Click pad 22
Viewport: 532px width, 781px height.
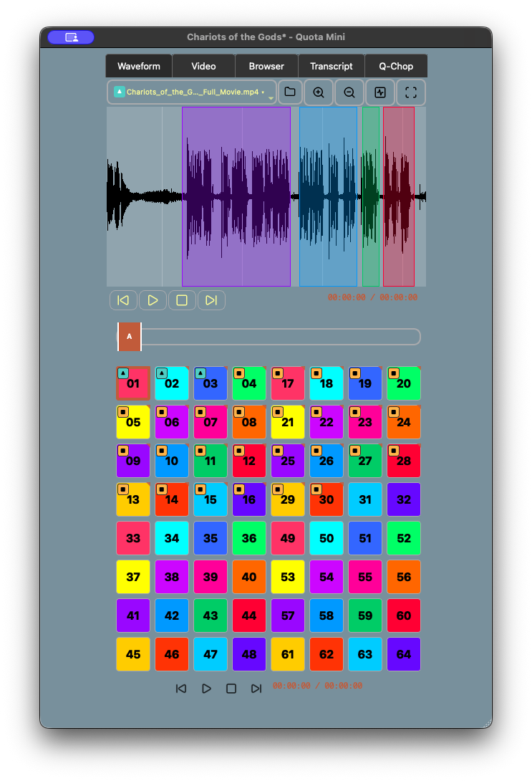pos(327,422)
